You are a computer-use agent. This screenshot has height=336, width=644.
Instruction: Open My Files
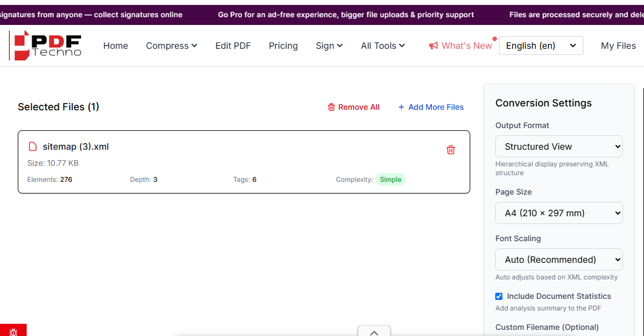[618, 45]
